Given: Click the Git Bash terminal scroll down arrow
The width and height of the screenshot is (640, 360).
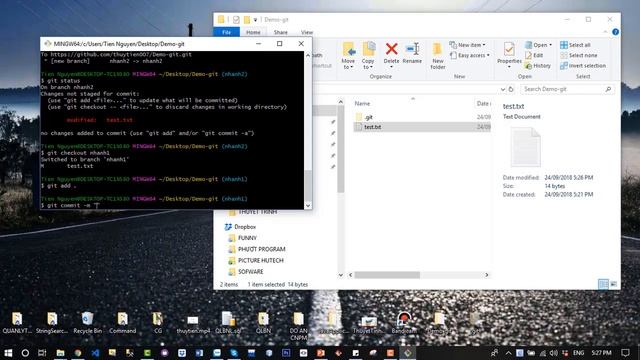Looking at the screenshot, I should point(308,206).
